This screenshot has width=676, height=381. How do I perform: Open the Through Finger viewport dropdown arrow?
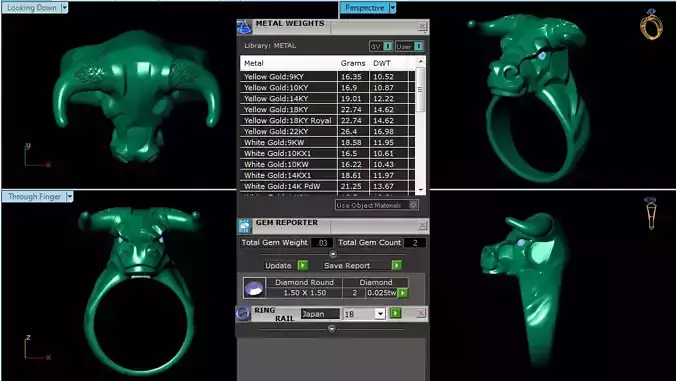click(x=69, y=197)
